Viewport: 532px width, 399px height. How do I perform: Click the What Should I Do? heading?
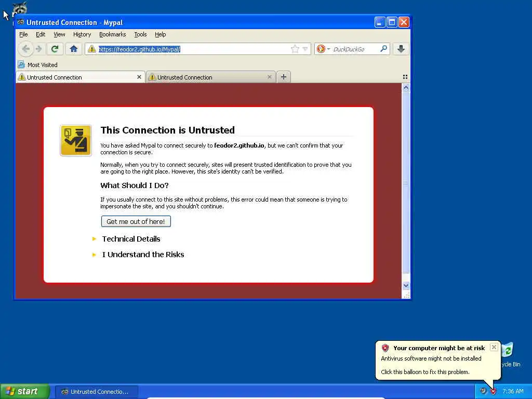pyautogui.click(x=135, y=185)
